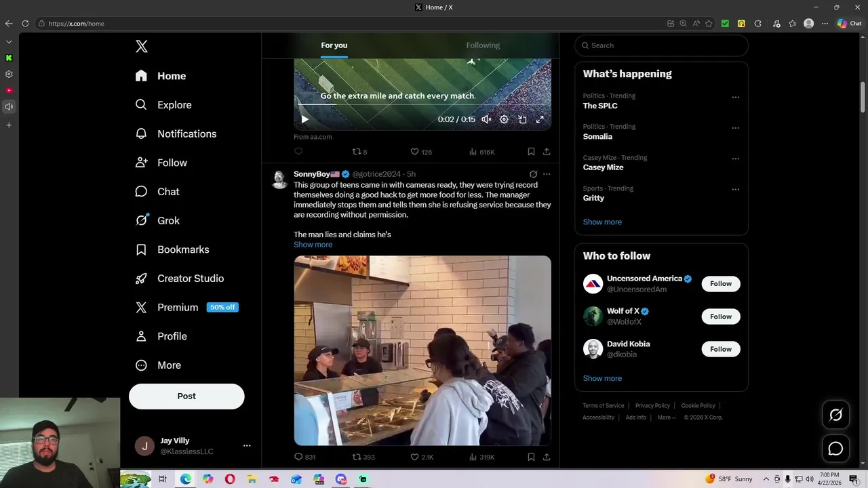Share SonnyBoy's post
This screenshot has width=868, height=488.
tap(547, 457)
